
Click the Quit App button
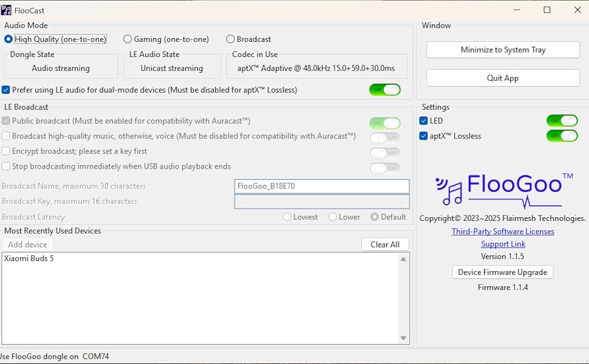pyautogui.click(x=503, y=78)
